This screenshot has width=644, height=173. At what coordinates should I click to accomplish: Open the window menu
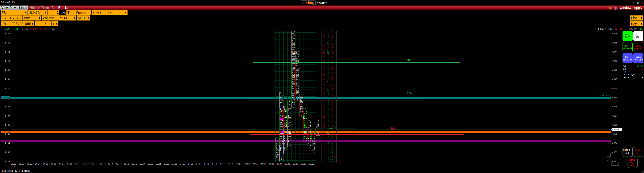(x=625, y=8)
